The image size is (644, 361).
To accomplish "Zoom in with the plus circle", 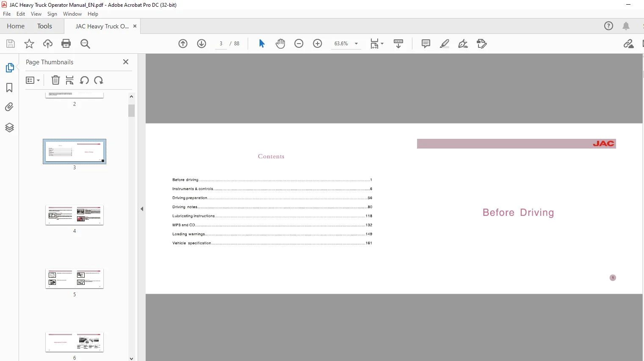I will coord(318,44).
